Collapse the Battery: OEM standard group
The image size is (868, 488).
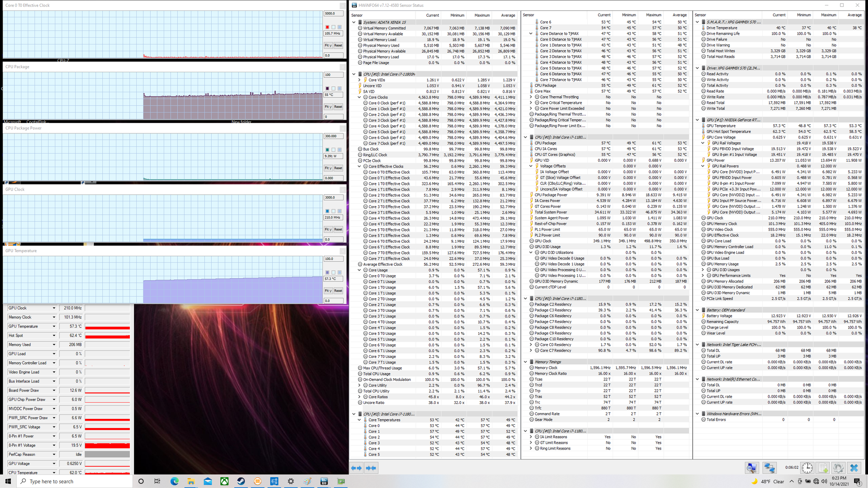coord(698,310)
